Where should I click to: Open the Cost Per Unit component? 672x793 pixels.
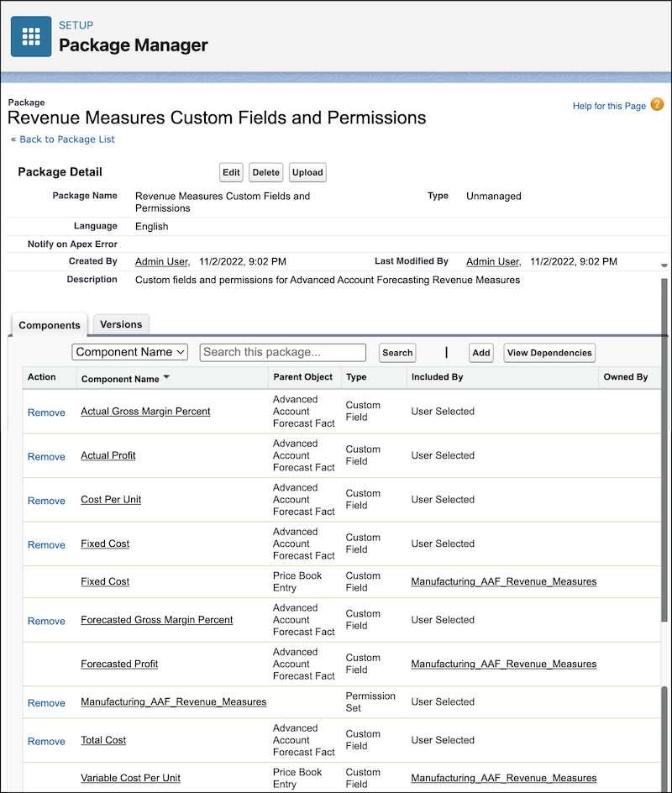[x=111, y=500]
